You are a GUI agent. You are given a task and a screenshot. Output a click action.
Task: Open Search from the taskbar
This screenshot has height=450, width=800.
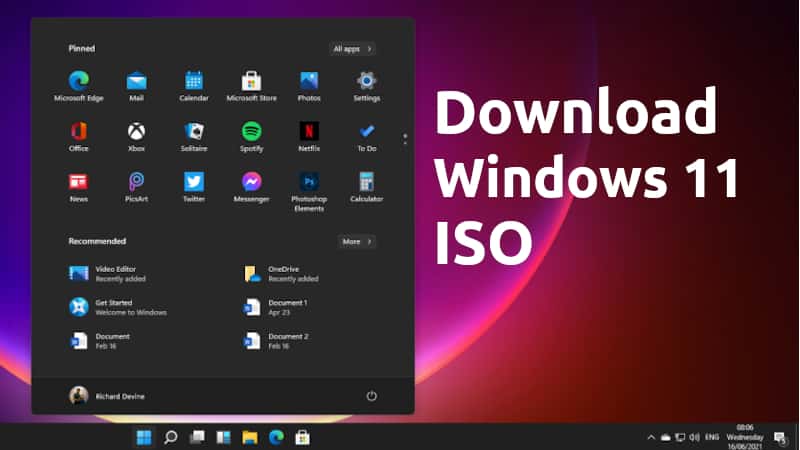[x=171, y=437]
